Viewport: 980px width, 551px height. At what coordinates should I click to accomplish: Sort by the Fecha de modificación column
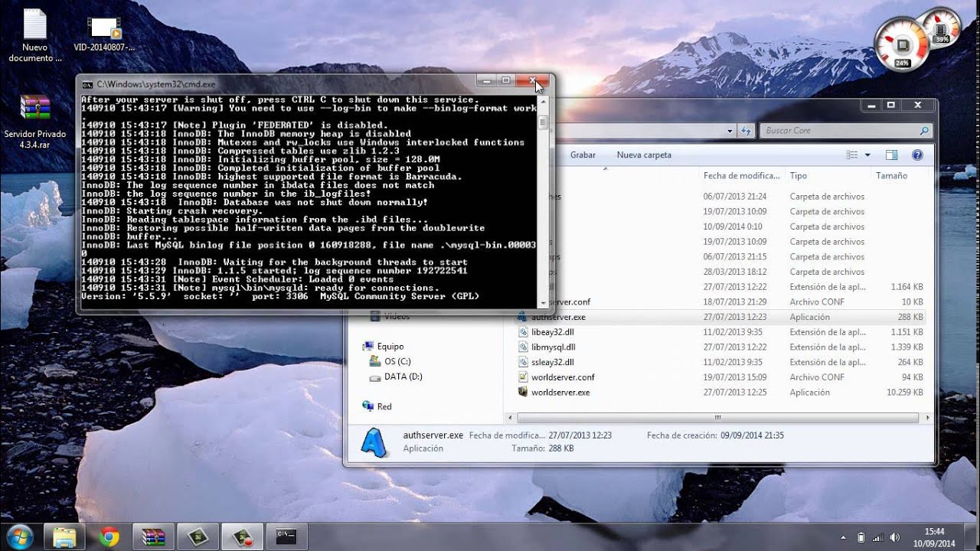coord(742,176)
